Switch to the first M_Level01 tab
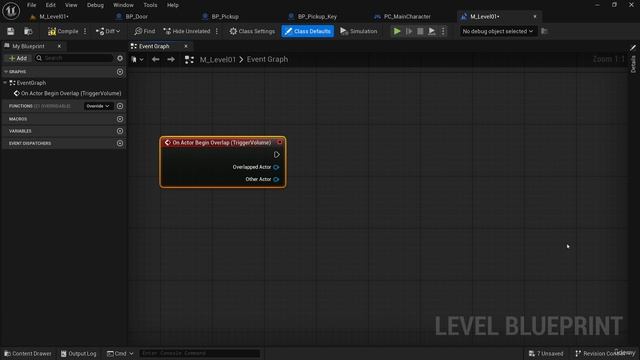The height and width of the screenshot is (360, 640). [54, 17]
